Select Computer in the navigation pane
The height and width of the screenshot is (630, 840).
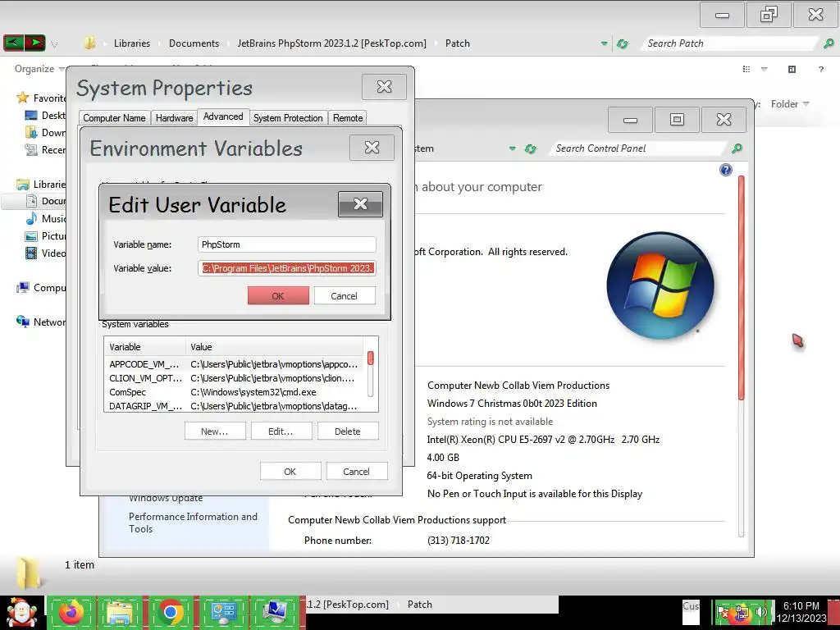pyautogui.click(x=41, y=288)
